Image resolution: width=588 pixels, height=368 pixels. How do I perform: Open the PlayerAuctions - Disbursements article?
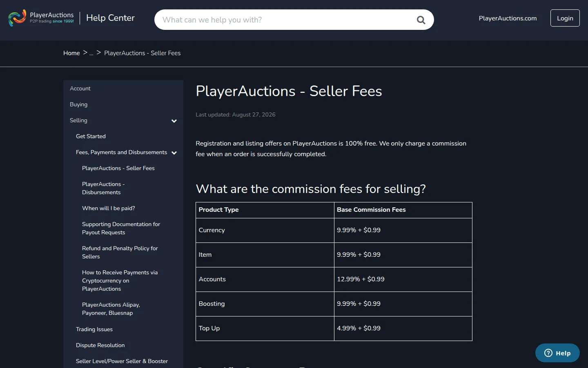pos(103,188)
